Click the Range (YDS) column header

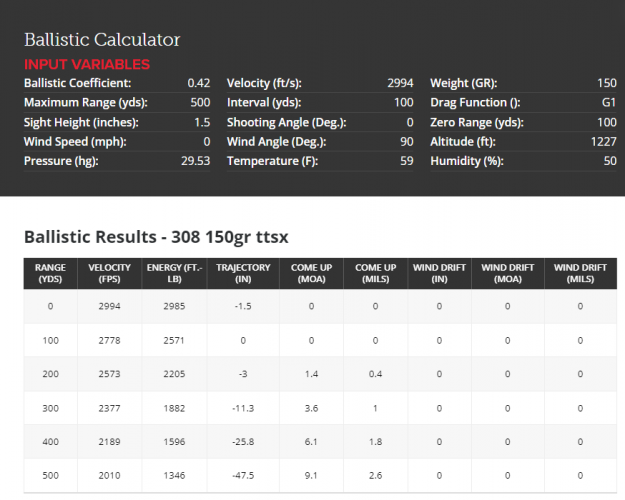tap(50, 274)
